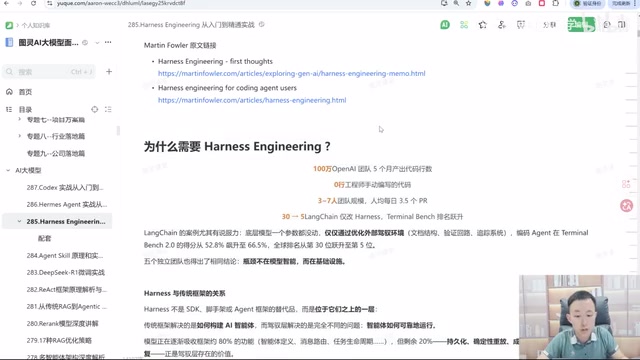Open 专题九--公司落地篇 in the tree
Image resolution: width=640 pixels, height=360 pixels.
coord(56,153)
